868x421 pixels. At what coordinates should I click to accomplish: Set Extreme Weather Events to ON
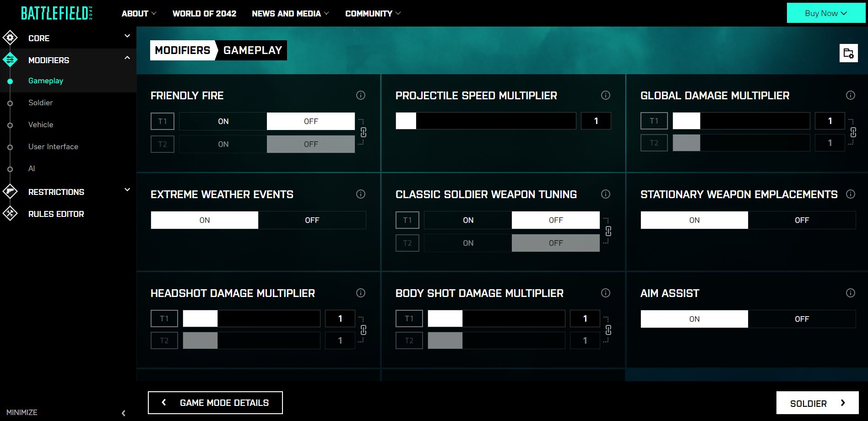[205, 220]
